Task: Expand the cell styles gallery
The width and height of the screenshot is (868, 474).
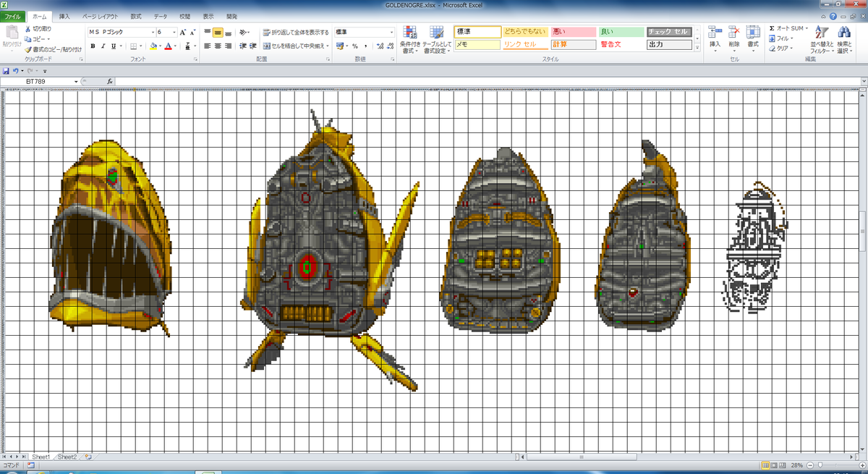Action: 698,47
